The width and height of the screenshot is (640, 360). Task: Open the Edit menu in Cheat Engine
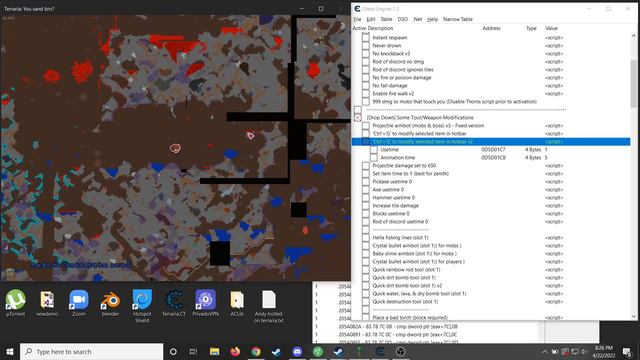[371, 19]
